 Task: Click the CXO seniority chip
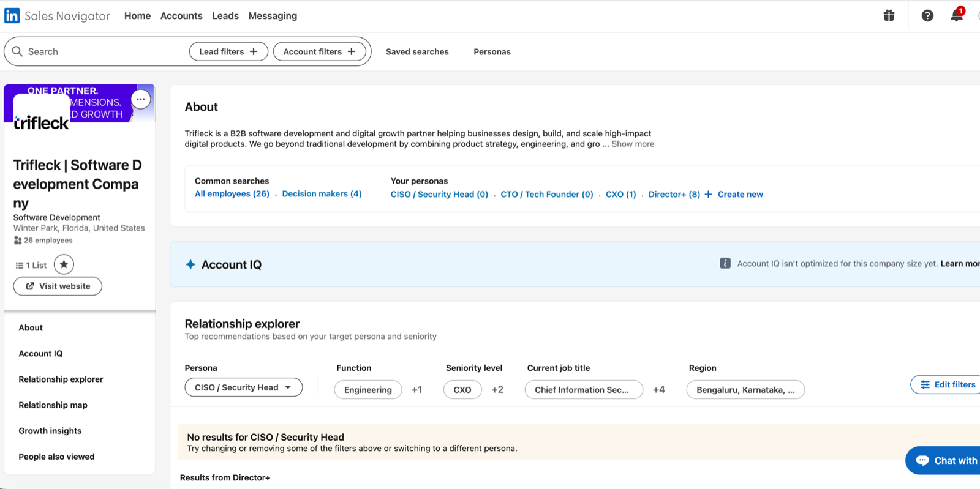point(462,389)
